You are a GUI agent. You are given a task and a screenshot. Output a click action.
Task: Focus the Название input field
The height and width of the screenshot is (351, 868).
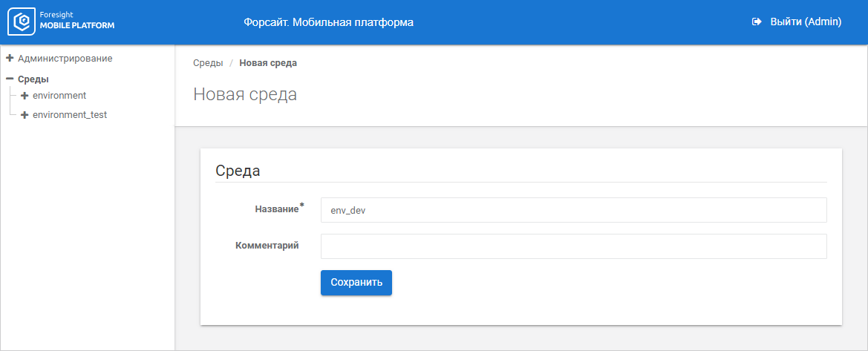click(x=573, y=210)
